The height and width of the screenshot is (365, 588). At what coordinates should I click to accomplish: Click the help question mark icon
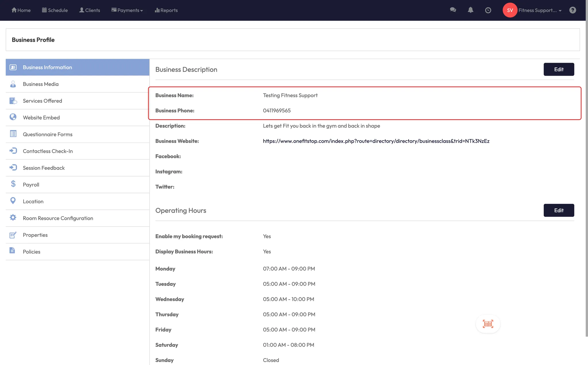coord(572,10)
